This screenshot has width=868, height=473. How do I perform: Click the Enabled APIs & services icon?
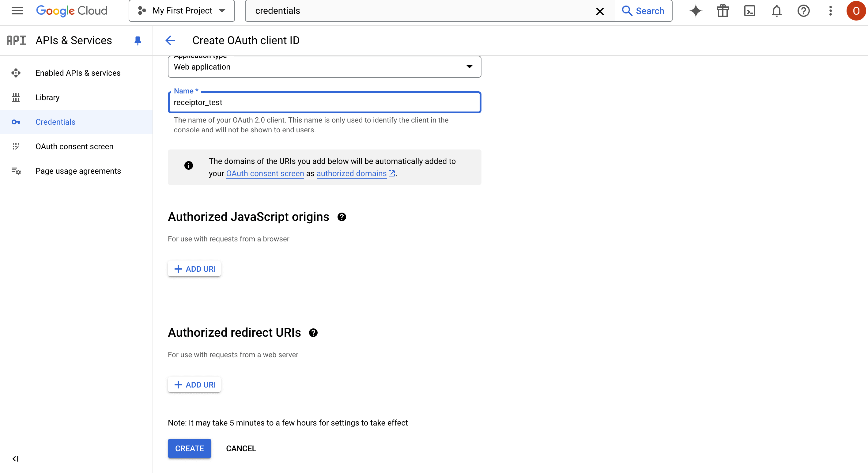[16, 73]
